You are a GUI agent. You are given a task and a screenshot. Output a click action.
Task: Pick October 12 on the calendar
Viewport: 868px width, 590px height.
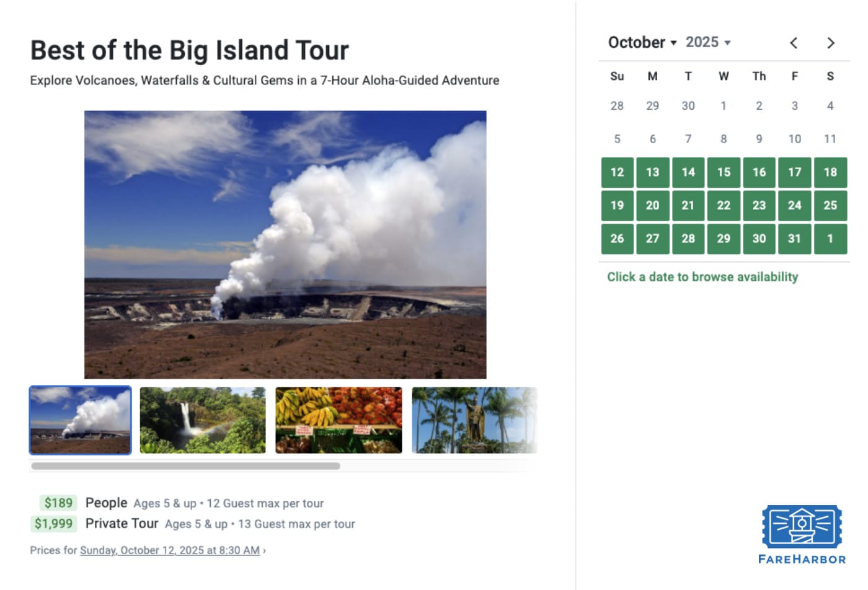617,172
